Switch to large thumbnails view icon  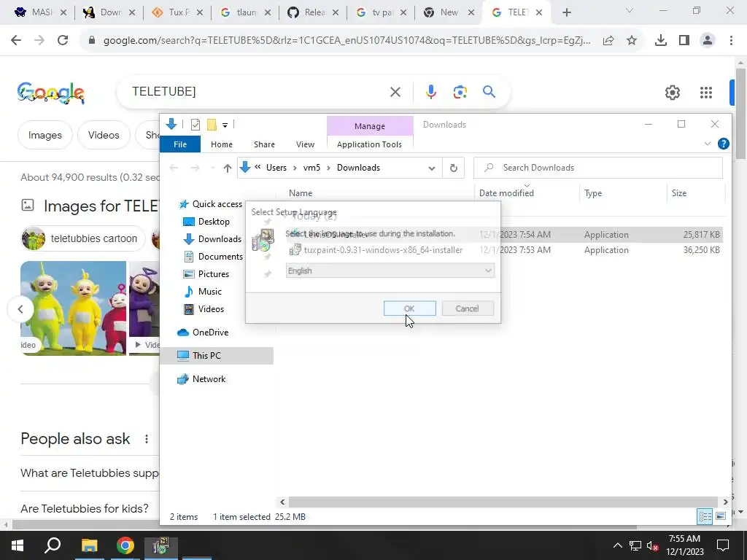pyautogui.click(x=721, y=516)
